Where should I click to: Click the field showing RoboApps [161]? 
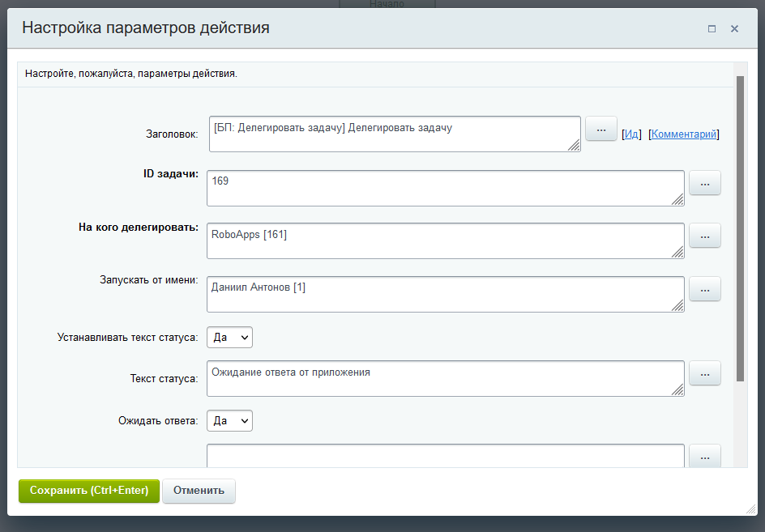tap(445, 240)
